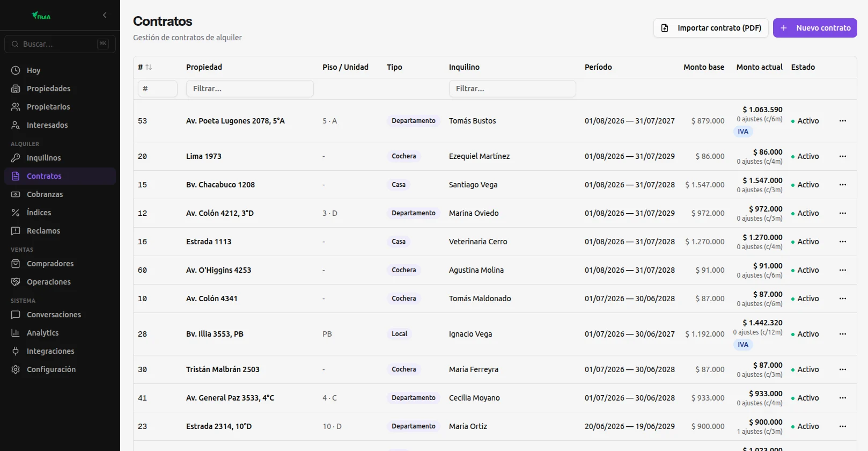The height and width of the screenshot is (451, 868).
Task: Sort by # column arrows
Action: (149, 67)
